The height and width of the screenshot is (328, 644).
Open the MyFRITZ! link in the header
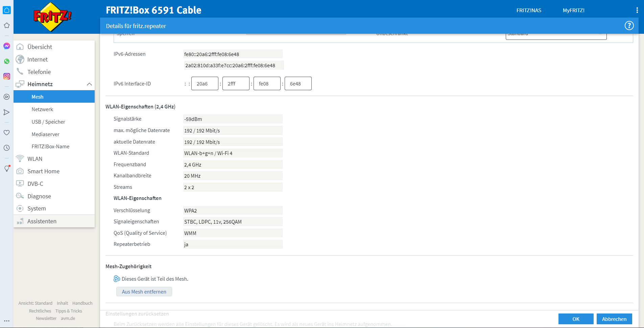(x=573, y=10)
